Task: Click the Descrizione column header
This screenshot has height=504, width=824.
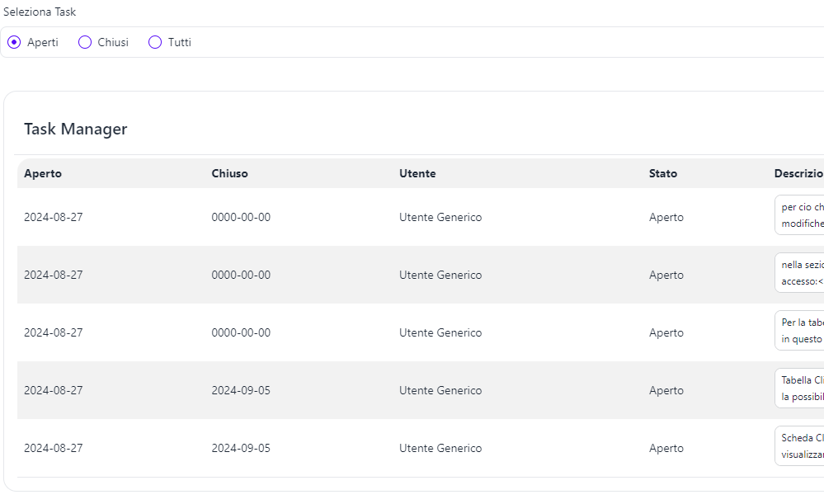Action: [x=798, y=173]
